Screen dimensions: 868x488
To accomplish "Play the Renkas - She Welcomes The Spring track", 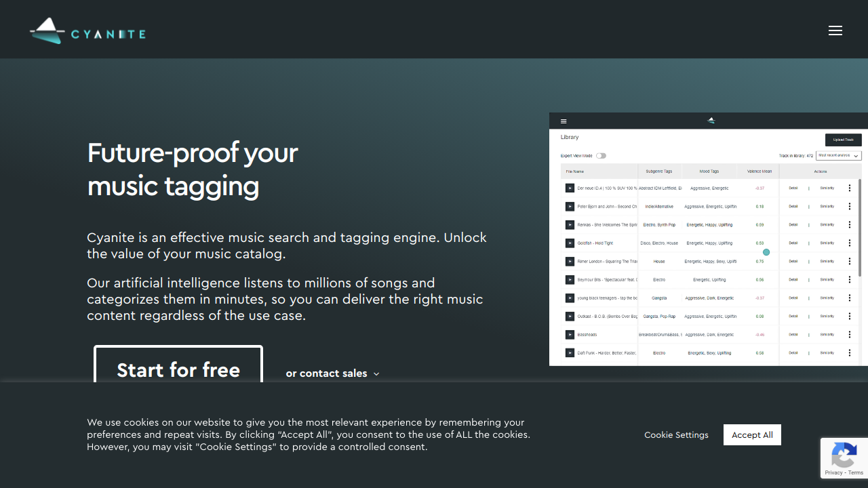I will 570,224.
